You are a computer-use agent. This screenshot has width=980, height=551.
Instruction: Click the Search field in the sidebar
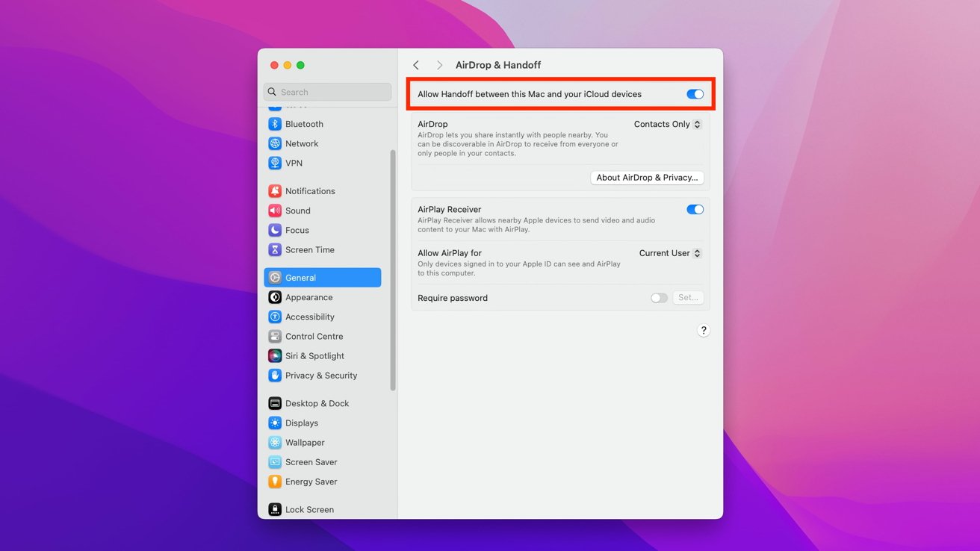327,91
